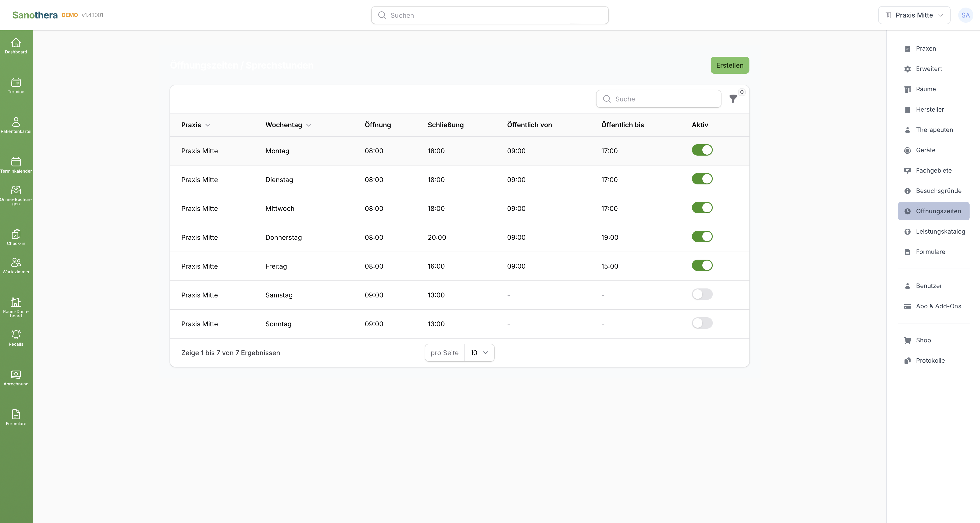Select Therapeuten in the right menu

[934, 130]
